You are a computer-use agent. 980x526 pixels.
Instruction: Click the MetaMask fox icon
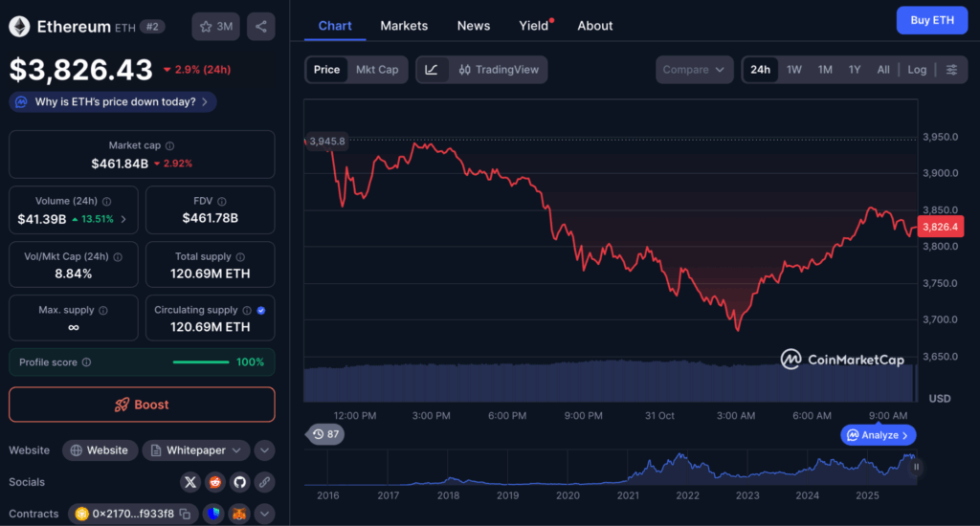[239, 514]
